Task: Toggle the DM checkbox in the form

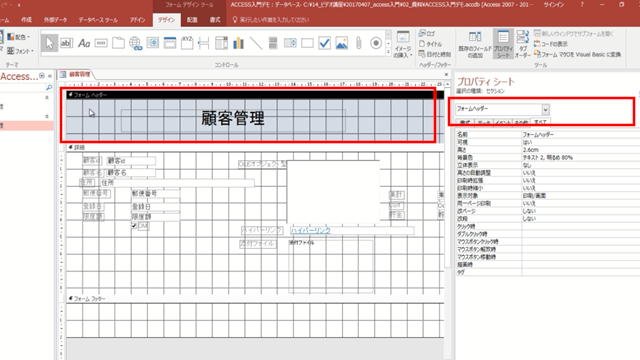Action: pyautogui.click(x=134, y=226)
